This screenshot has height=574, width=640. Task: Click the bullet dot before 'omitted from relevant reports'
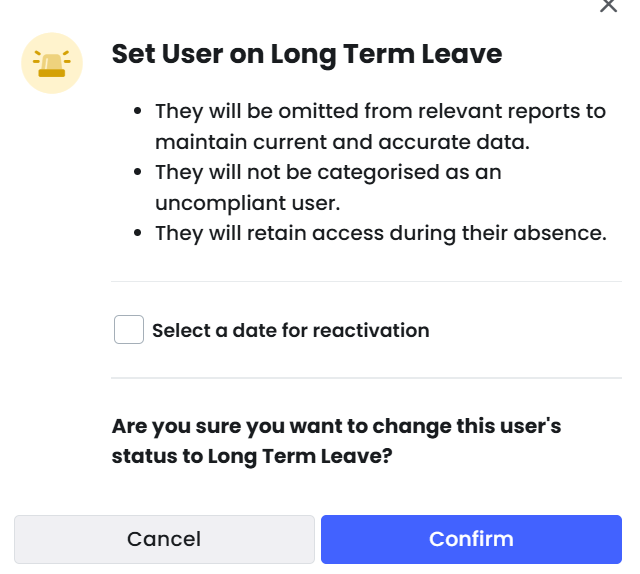click(x=138, y=111)
